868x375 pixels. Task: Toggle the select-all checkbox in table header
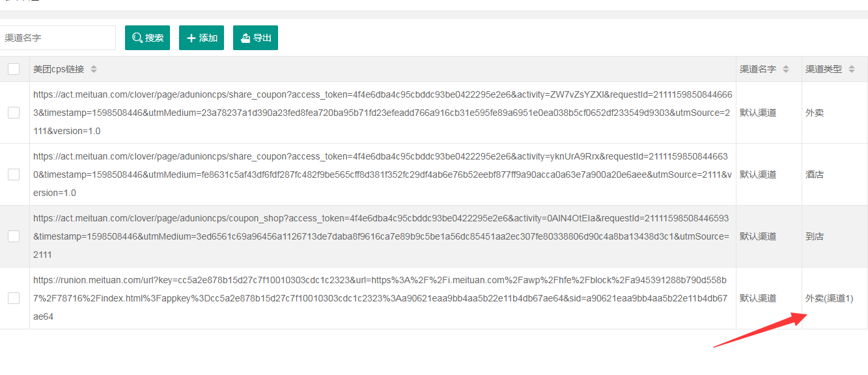coord(14,69)
